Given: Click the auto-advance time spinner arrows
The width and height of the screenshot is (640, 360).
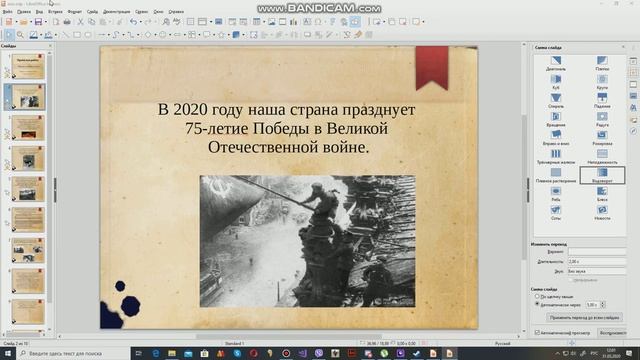Looking at the screenshot, I should click(x=603, y=304).
